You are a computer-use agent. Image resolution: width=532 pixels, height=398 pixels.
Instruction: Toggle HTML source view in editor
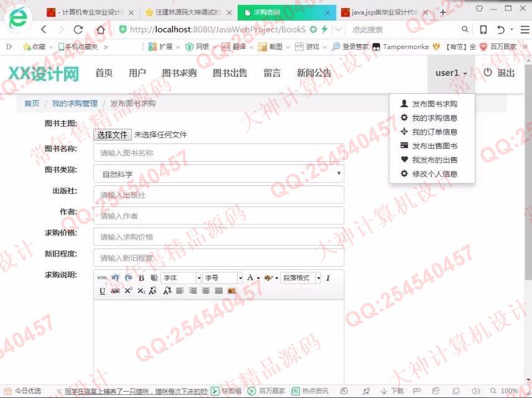(x=102, y=278)
